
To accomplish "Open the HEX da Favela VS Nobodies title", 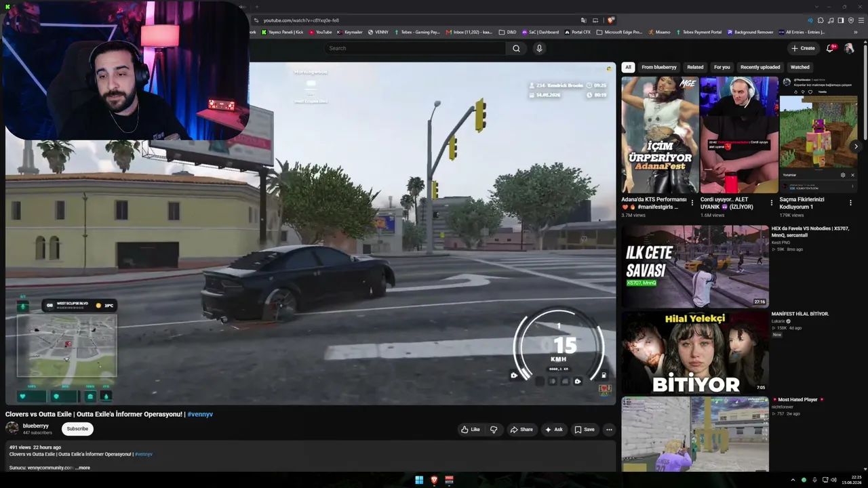I will coord(810,232).
